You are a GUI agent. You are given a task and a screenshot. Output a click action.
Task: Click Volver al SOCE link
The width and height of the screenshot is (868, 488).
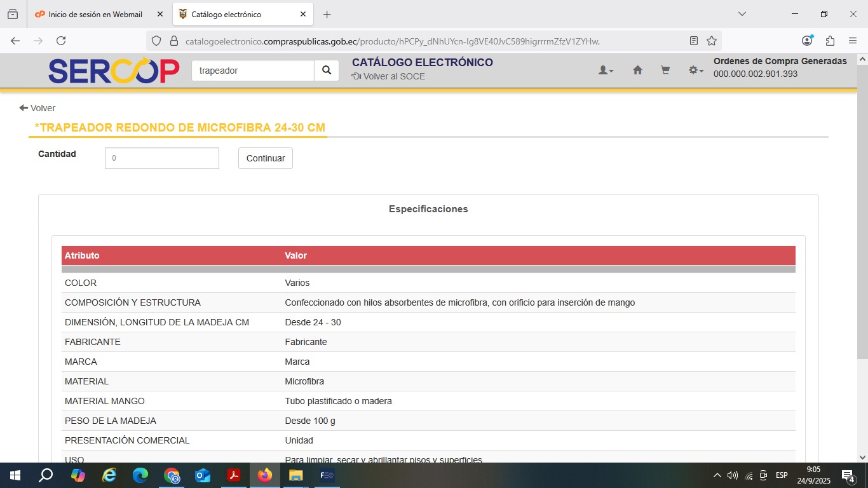(388, 76)
